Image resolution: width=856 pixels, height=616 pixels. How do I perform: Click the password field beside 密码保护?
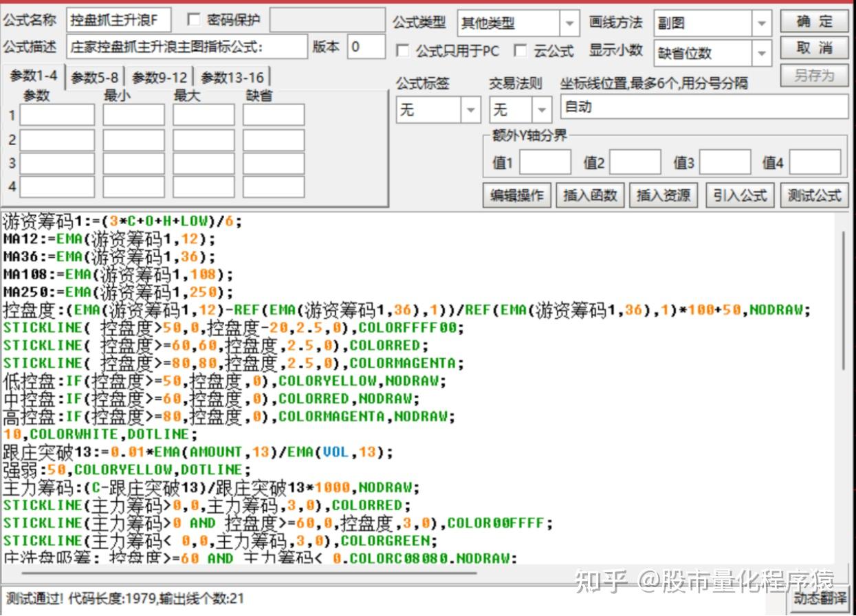coord(327,21)
